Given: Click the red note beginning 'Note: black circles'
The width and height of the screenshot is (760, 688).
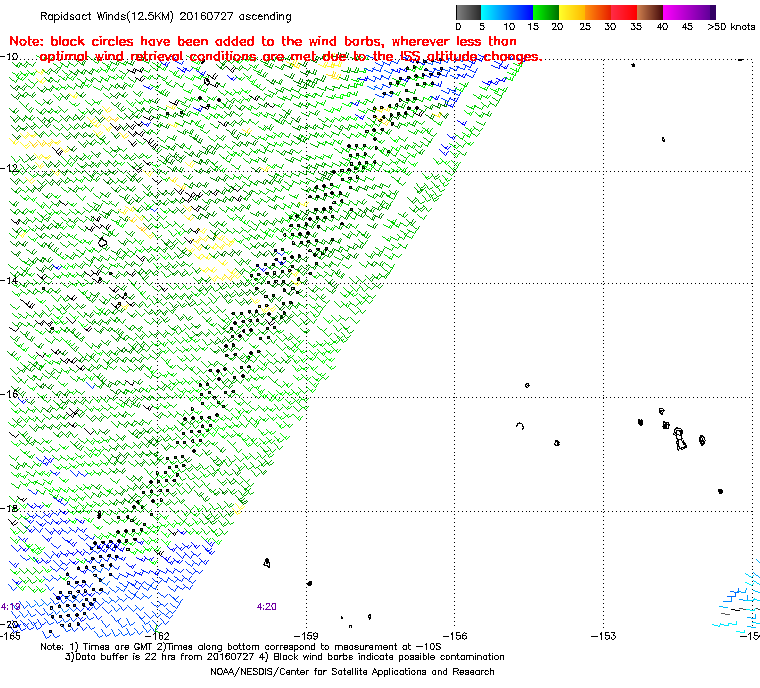Looking at the screenshot, I should 275,48.
